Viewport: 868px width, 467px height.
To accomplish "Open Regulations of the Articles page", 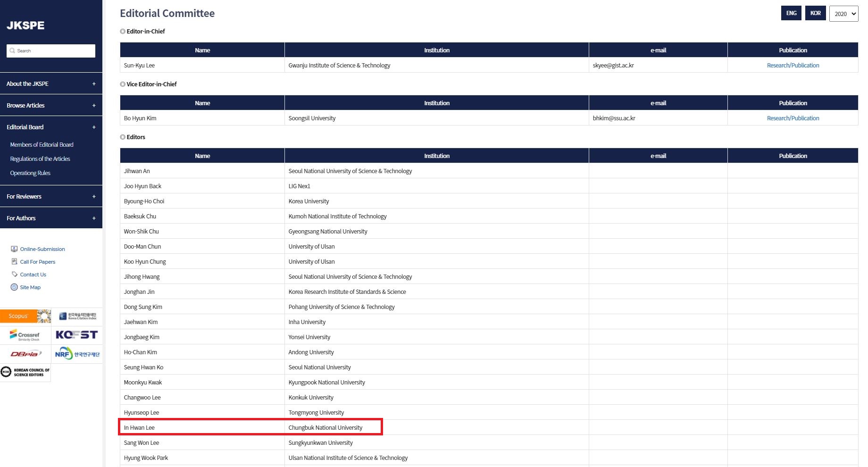I will click(40, 158).
